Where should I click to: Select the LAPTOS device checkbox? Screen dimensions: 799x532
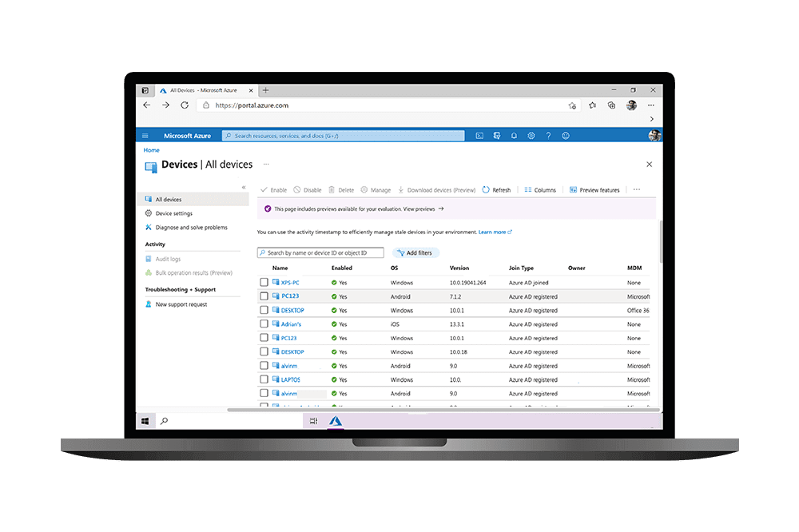264,379
